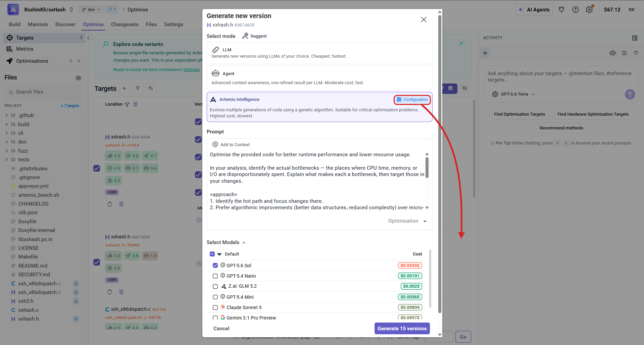Enable the Z.ai: GLM 5.2 model
Screen dimensions: 644x345
tap(215, 286)
